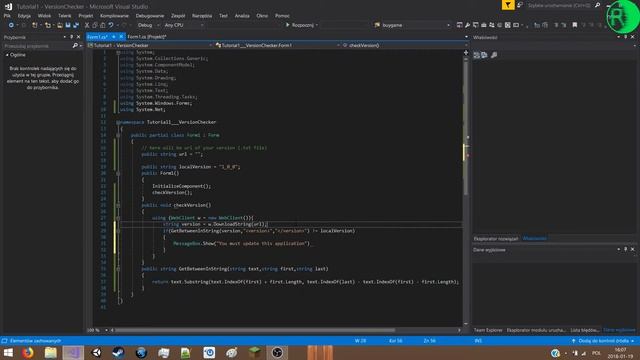Click the horizontal scrollbar of the code editor
The height and width of the screenshot is (360, 640).
coord(255,330)
